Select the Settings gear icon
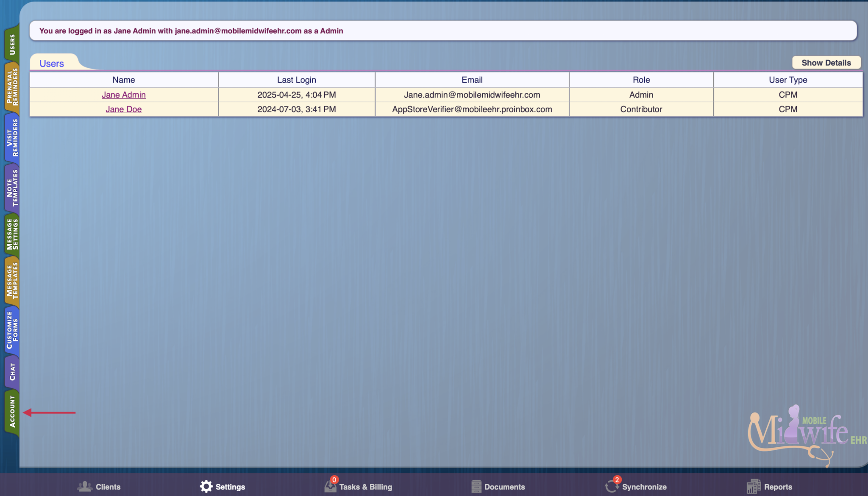 pyautogui.click(x=206, y=486)
